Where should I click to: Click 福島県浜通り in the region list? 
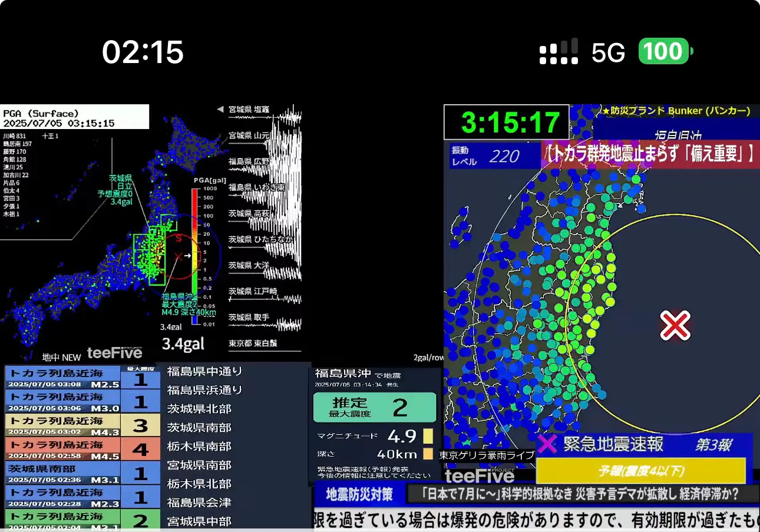[x=204, y=390]
